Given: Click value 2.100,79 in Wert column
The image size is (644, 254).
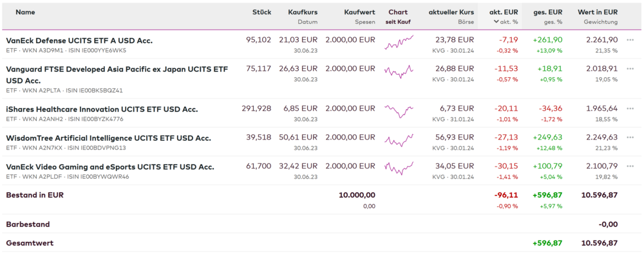Looking at the screenshot, I should click(x=601, y=166).
